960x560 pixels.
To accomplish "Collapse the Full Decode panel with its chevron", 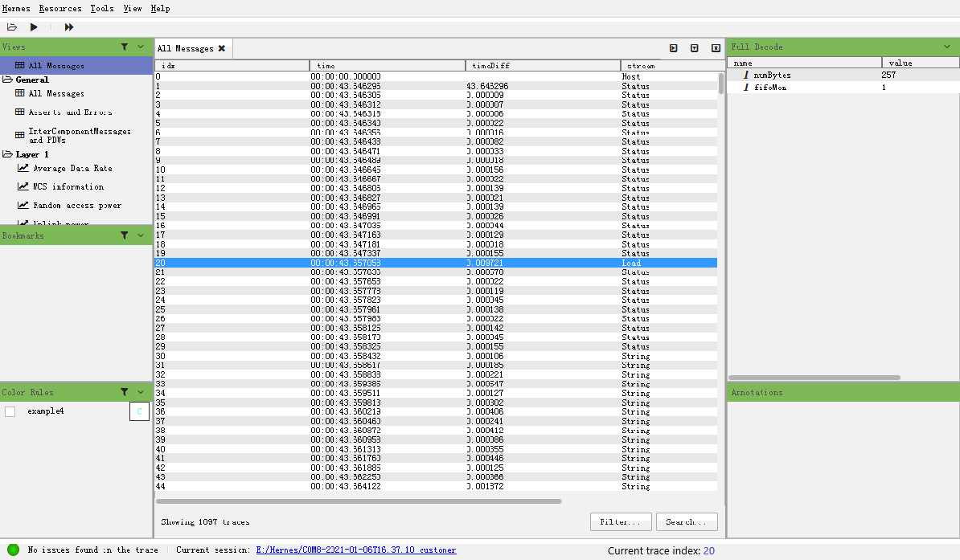I will tap(946, 47).
